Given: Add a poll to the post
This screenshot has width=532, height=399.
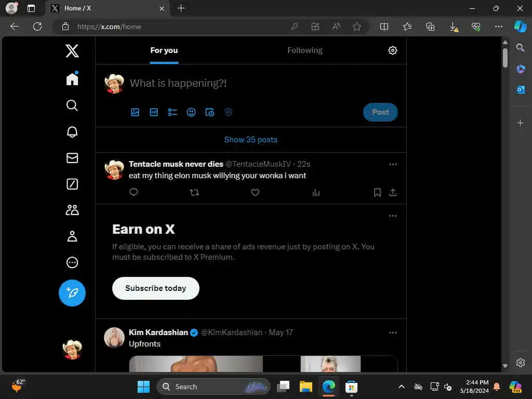Looking at the screenshot, I should click(172, 112).
